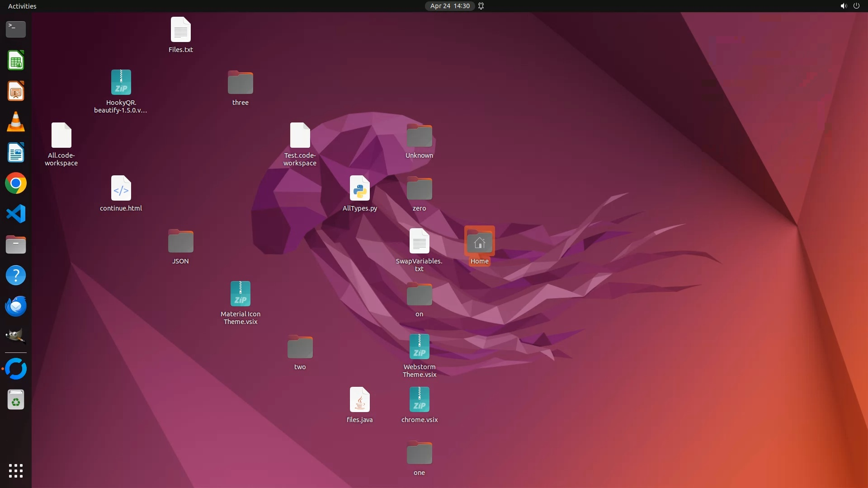Launch LibreOffice Calc from the dock
868x488 pixels.
click(x=16, y=61)
